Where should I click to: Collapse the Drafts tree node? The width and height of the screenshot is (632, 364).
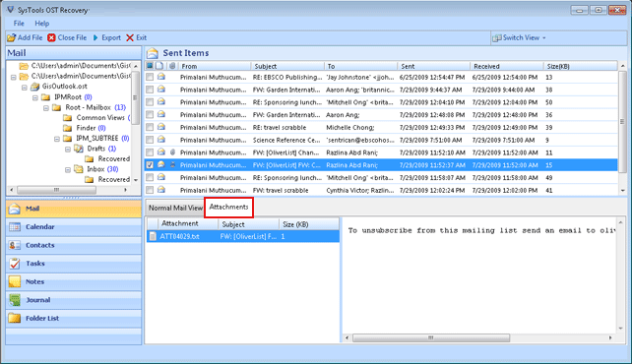(x=68, y=149)
